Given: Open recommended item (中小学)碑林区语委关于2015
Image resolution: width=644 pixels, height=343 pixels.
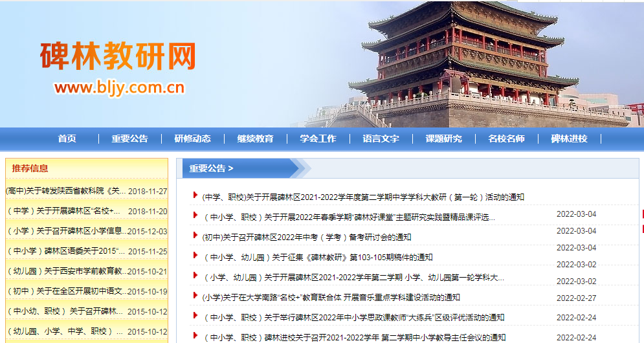Looking at the screenshot, I should pyautogui.click(x=66, y=251).
